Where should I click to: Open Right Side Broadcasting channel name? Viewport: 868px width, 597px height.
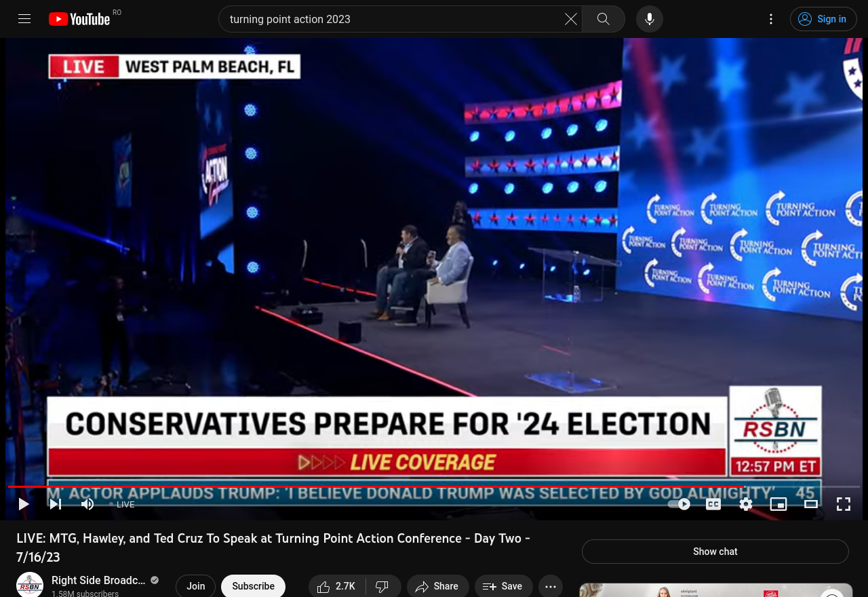98,580
